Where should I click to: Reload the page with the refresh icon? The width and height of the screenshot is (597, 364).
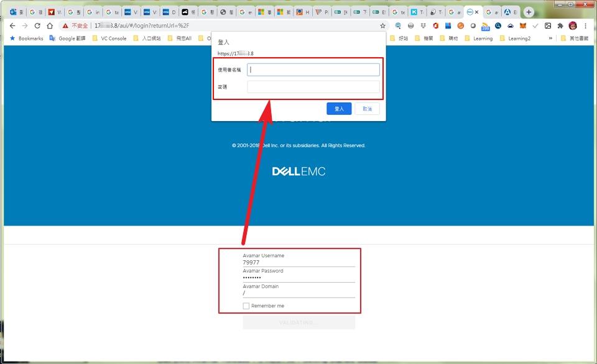(39, 25)
